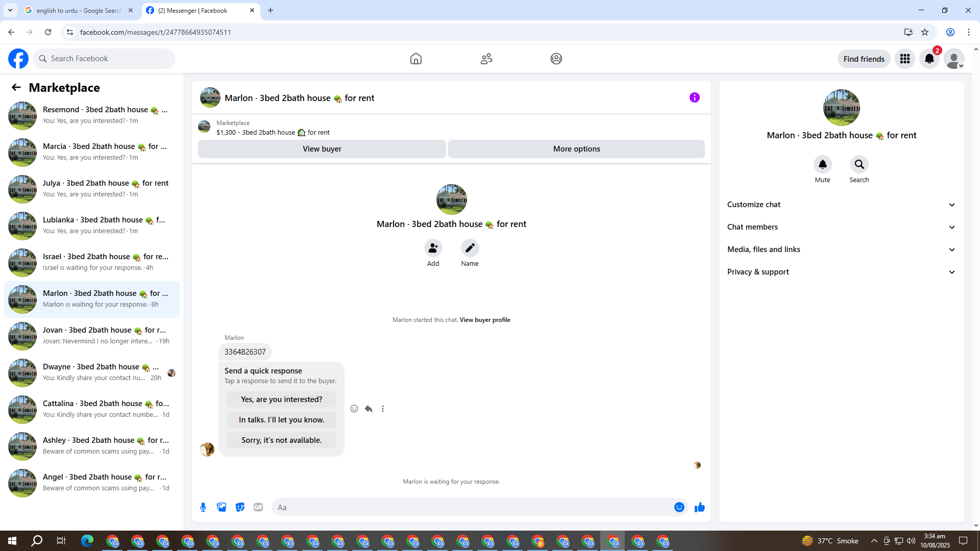
Task: Open the View buyer profile link
Action: point(484,320)
